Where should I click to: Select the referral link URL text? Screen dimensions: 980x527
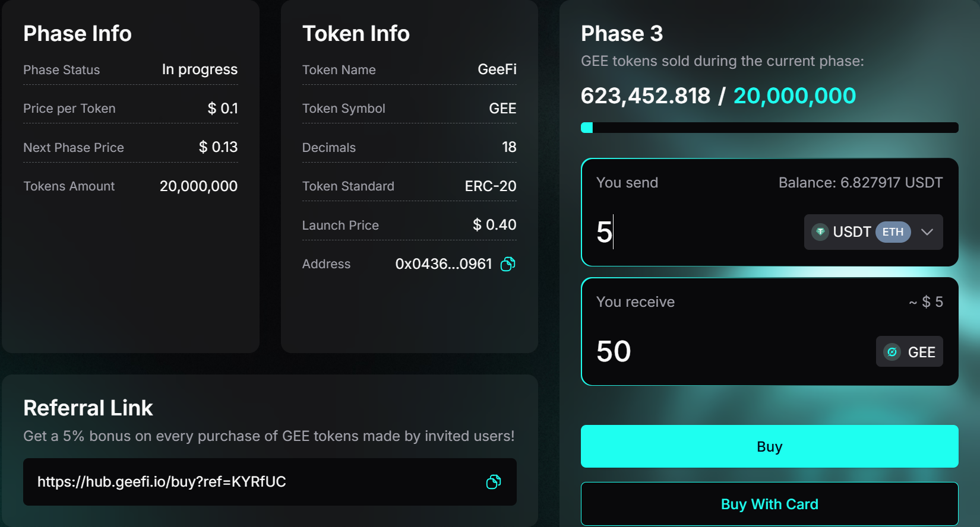(162, 482)
